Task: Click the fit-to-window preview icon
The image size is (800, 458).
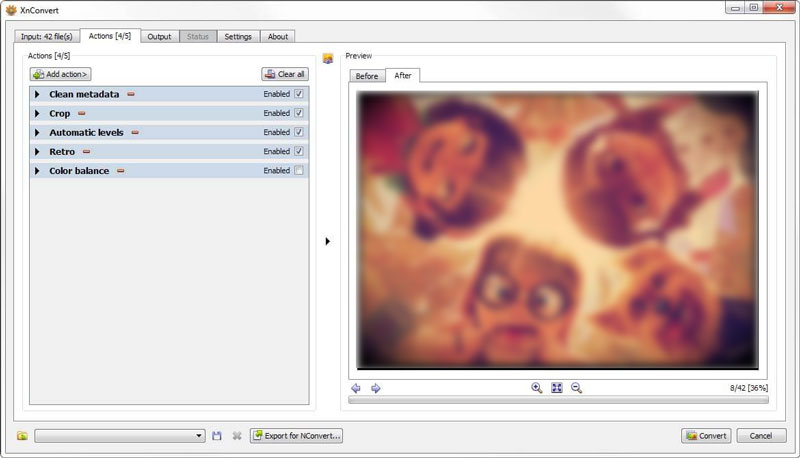Action: [x=557, y=388]
